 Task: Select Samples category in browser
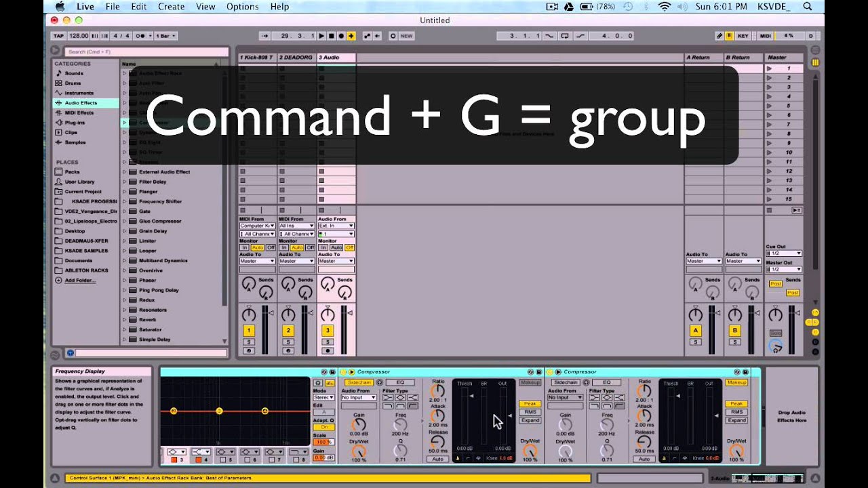coord(75,142)
